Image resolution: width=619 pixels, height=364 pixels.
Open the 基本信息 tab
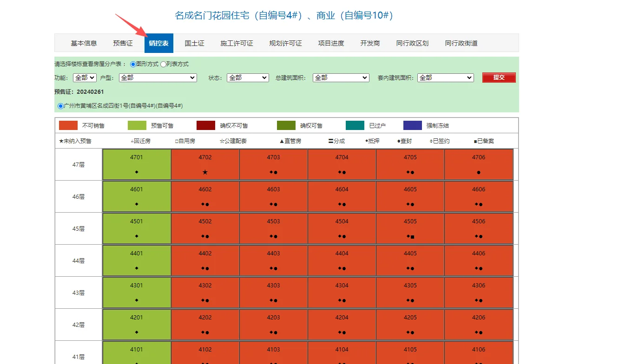(84, 43)
